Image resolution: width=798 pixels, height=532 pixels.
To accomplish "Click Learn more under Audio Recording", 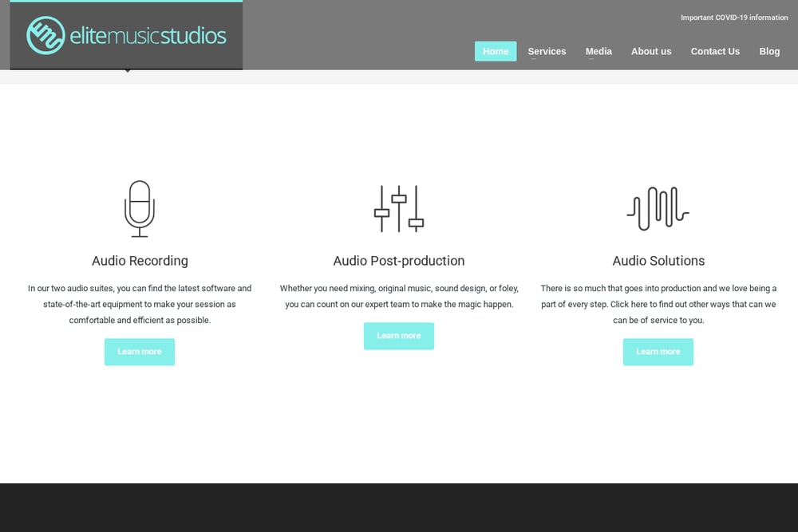I will pyautogui.click(x=140, y=352).
